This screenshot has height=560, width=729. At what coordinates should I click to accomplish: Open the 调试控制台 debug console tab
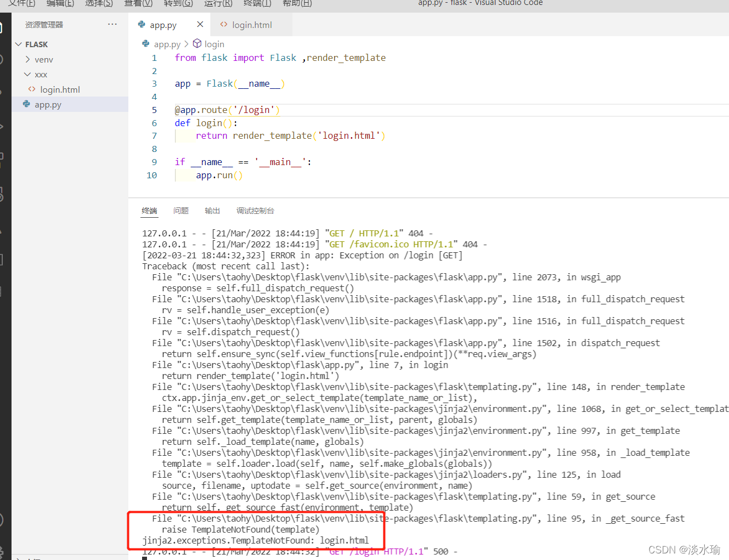[255, 211]
